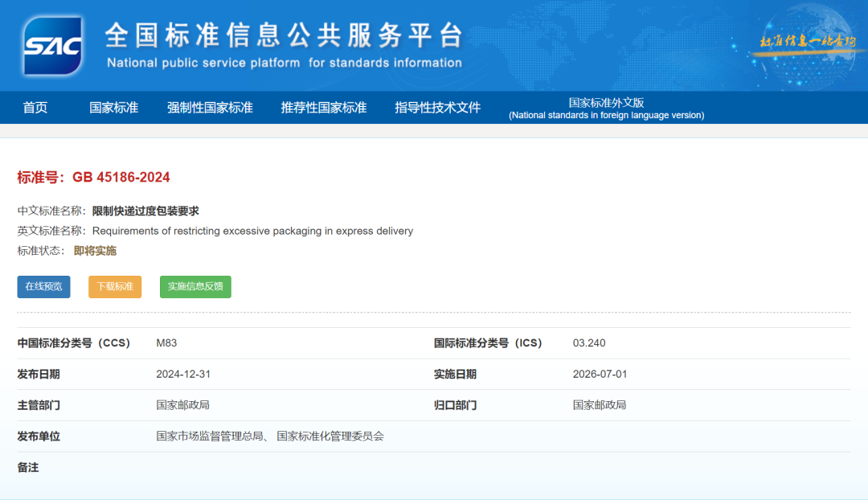The height and width of the screenshot is (500, 868).
Task: Click the 实施信息反馈 green button
Action: click(195, 287)
